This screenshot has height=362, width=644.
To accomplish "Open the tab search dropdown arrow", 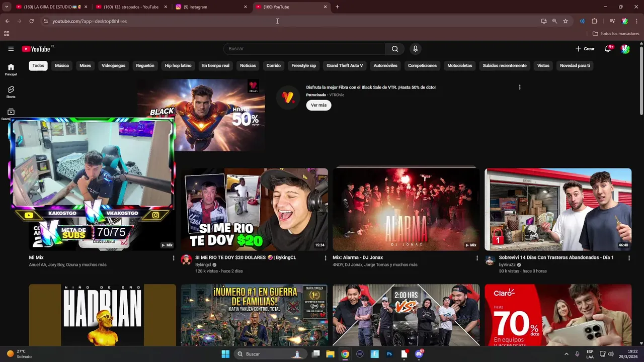I will 7,7.
